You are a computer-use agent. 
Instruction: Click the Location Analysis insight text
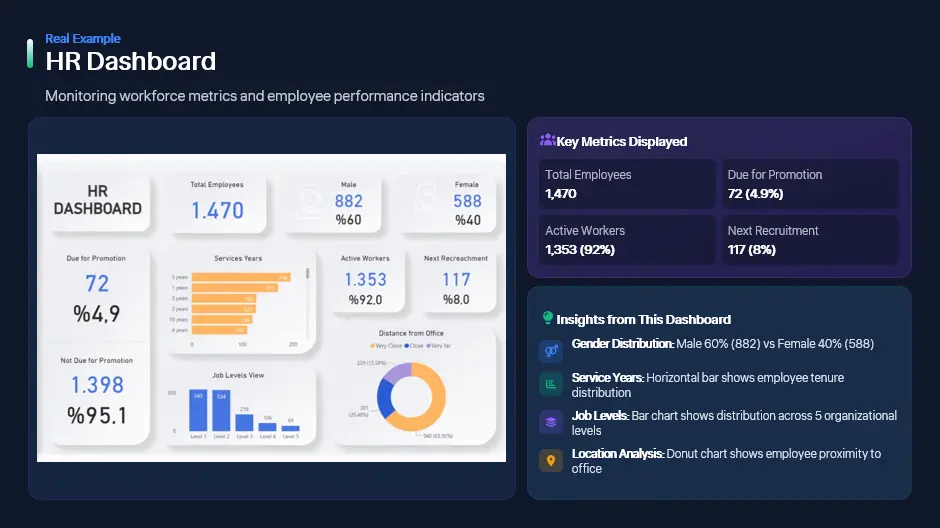(x=726, y=461)
